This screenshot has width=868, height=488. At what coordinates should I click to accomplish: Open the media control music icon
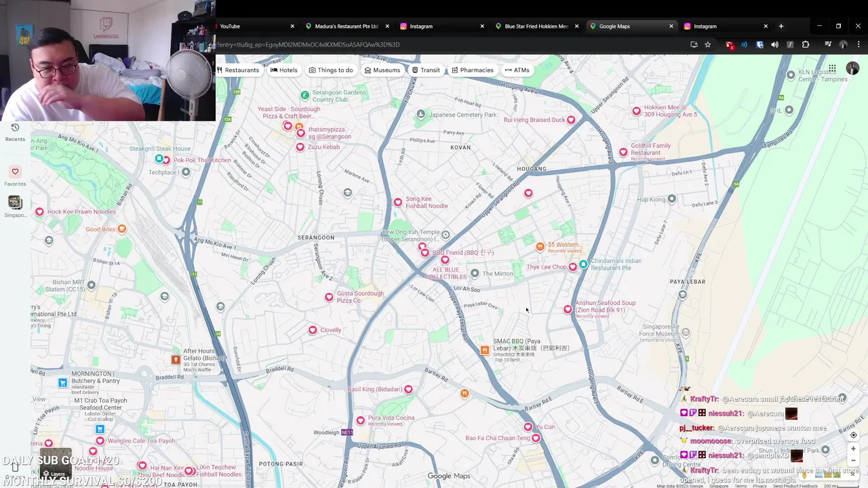click(828, 45)
